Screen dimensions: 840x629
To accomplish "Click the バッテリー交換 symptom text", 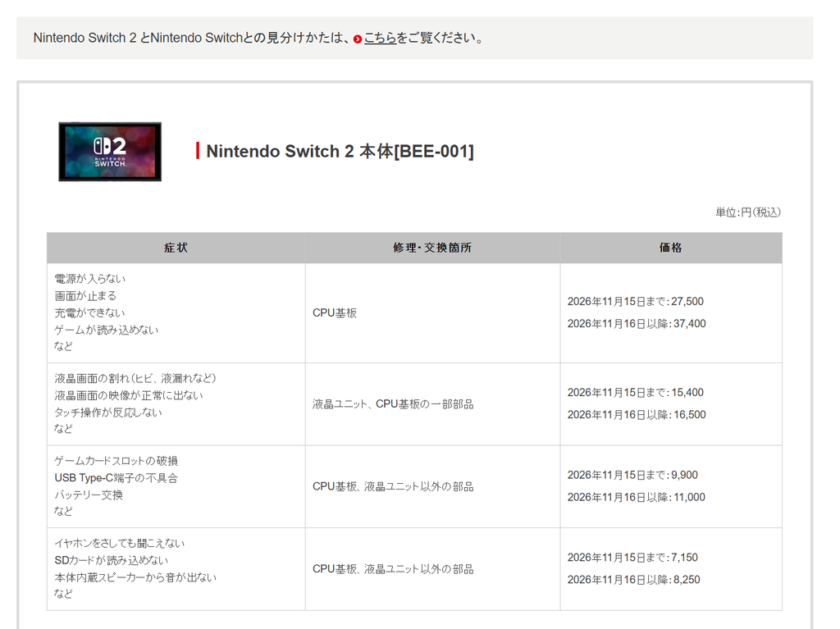I will tap(89, 495).
